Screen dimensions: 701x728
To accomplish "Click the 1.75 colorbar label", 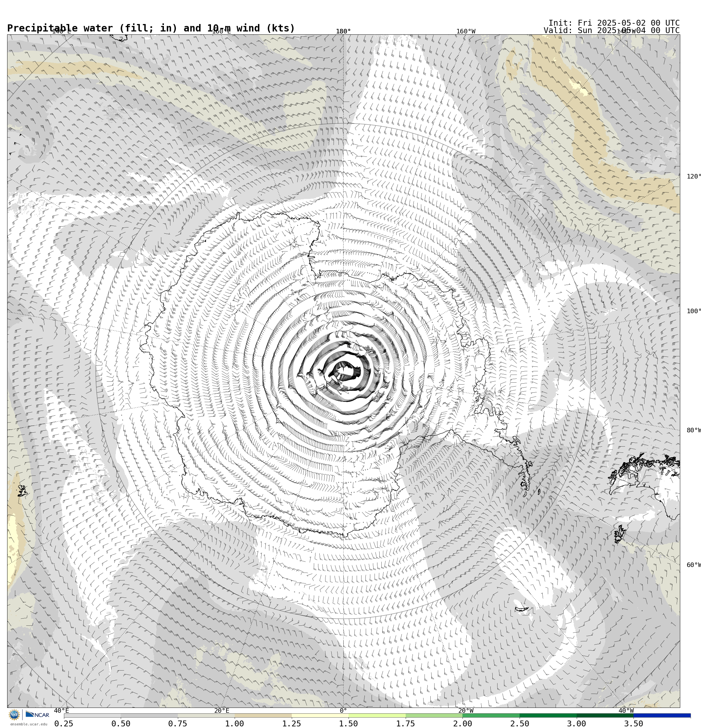I will pos(406,723).
